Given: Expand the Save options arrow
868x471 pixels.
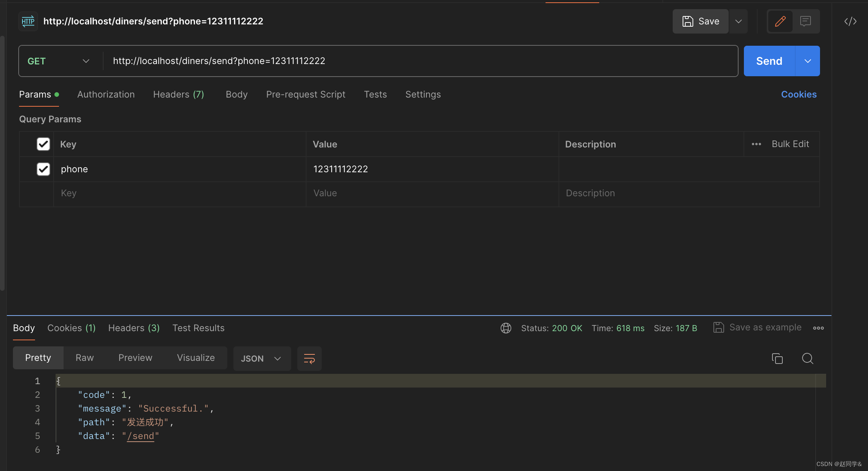Looking at the screenshot, I should (x=738, y=21).
